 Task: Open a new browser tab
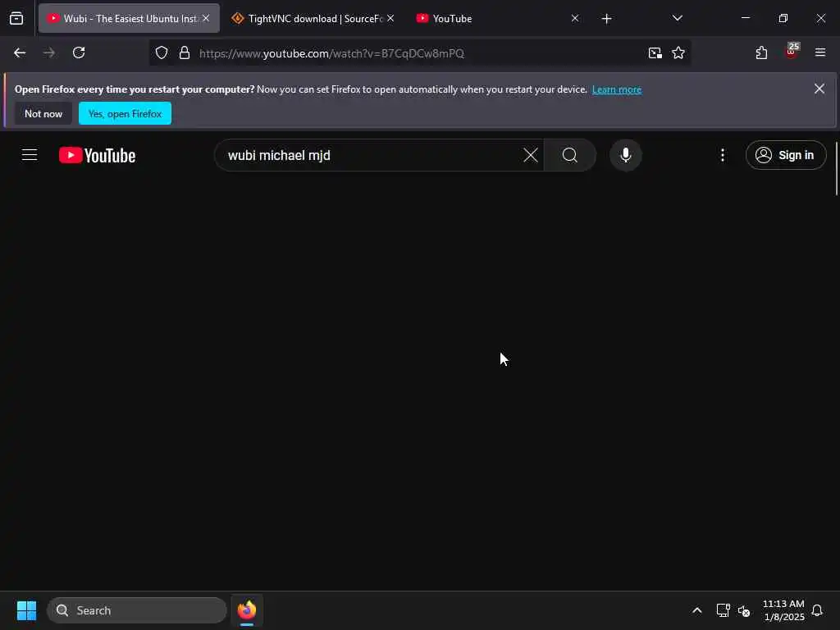(606, 19)
